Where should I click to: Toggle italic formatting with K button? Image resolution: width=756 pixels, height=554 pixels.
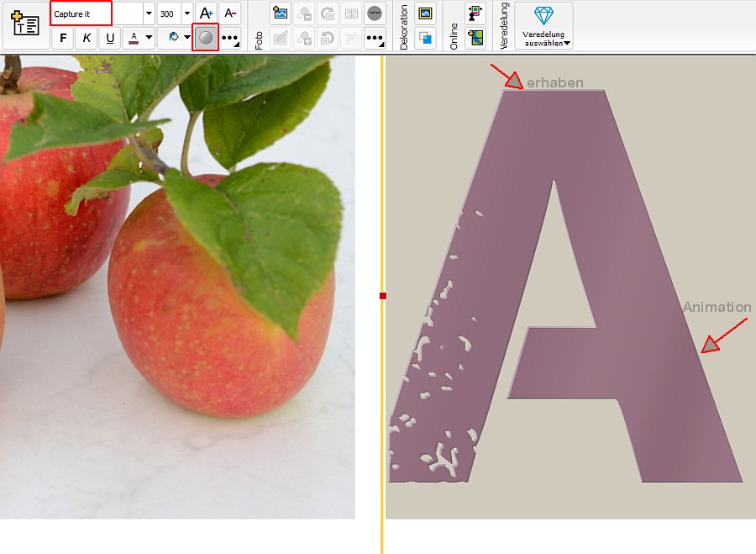87,38
